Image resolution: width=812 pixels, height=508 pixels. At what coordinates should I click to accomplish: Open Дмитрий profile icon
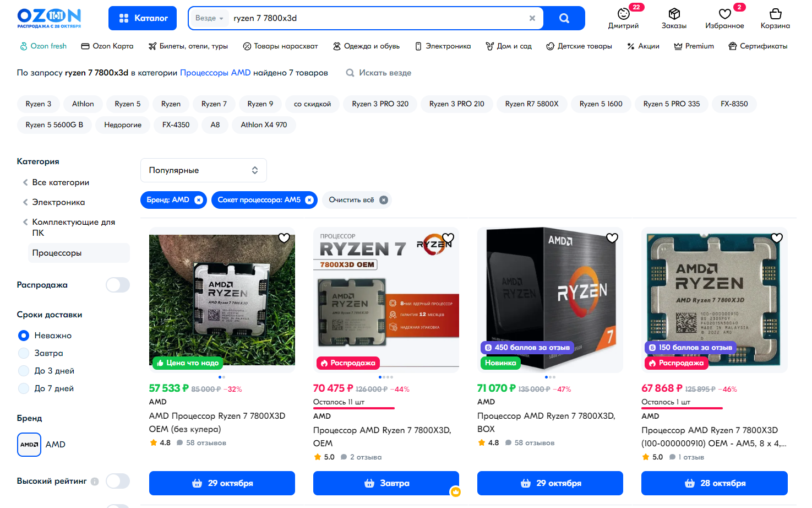(623, 18)
